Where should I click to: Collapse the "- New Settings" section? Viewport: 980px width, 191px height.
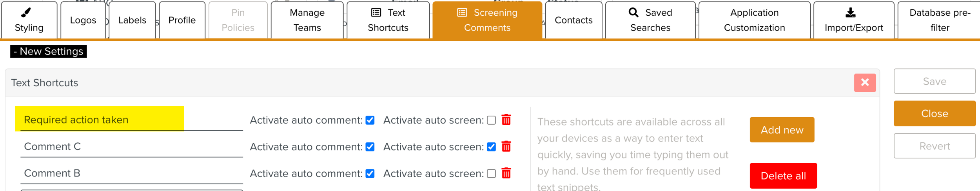[x=48, y=51]
